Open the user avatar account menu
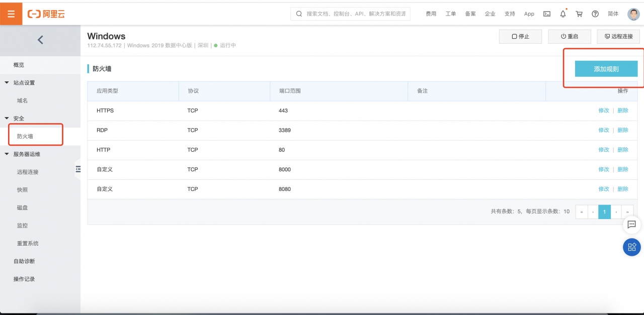644x315 pixels. coord(633,14)
